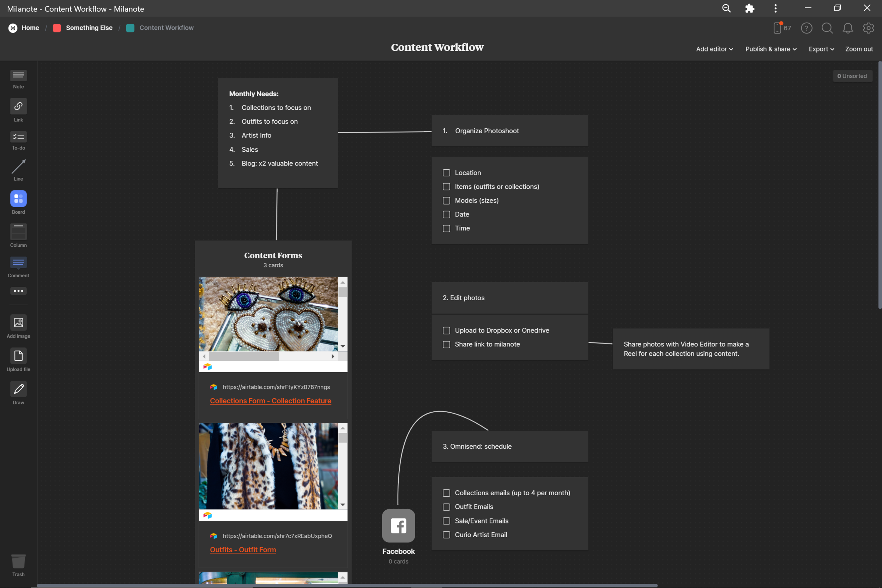Image resolution: width=882 pixels, height=588 pixels.
Task: Click airtable.com/shrFtyKYzB787nnqs URL
Action: tap(276, 387)
